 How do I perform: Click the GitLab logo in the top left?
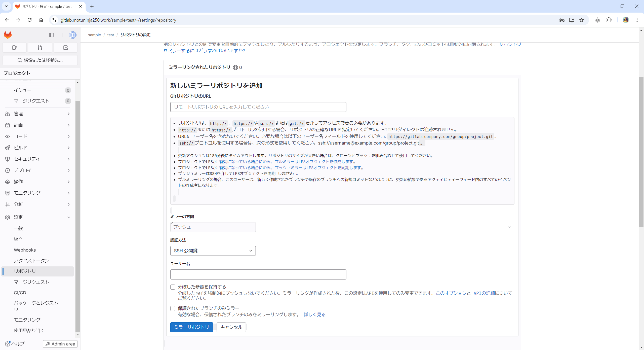tap(8, 35)
